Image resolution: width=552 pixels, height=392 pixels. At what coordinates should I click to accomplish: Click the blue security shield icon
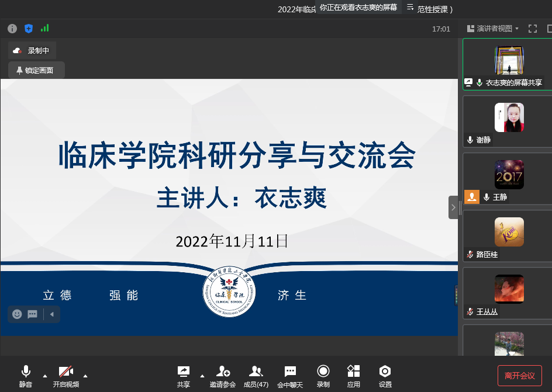tap(29, 29)
